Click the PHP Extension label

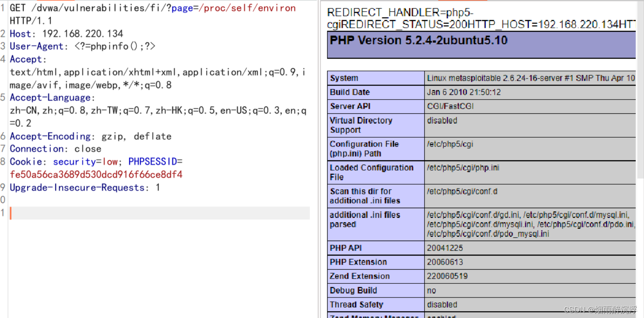point(358,262)
